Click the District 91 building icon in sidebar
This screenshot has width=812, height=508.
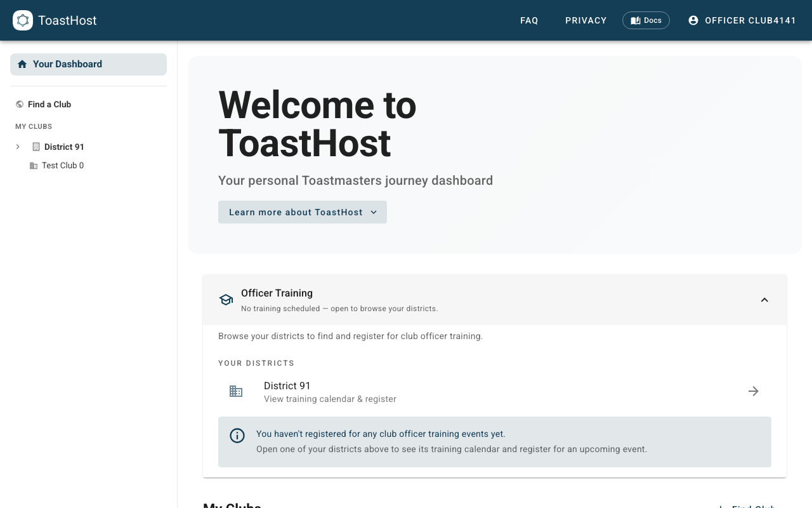coord(36,147)
